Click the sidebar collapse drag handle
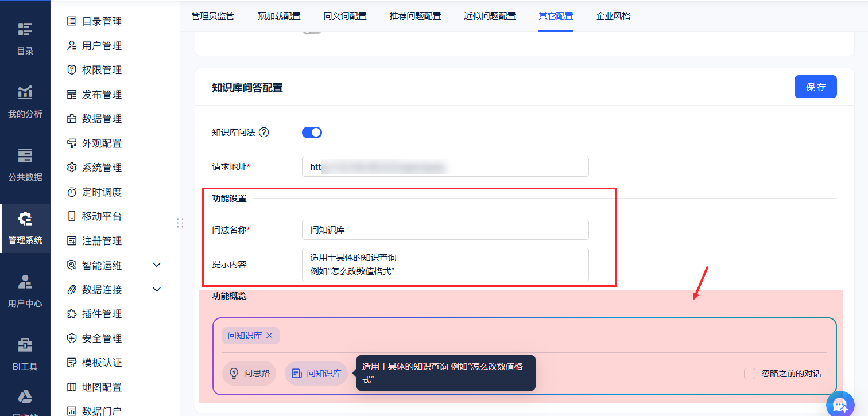Screen dimensions: 868x416 [180, 223]
